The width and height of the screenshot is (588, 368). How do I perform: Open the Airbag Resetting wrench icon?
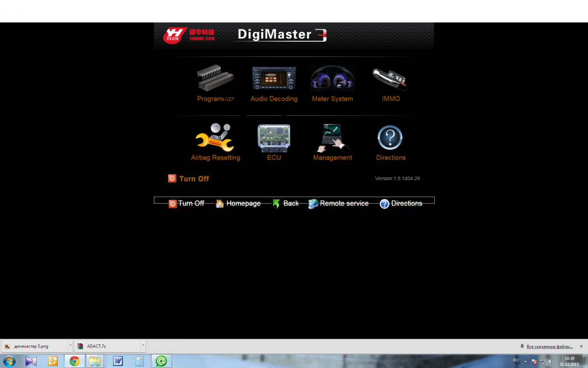pyautogui.click(x=215, y=137)
